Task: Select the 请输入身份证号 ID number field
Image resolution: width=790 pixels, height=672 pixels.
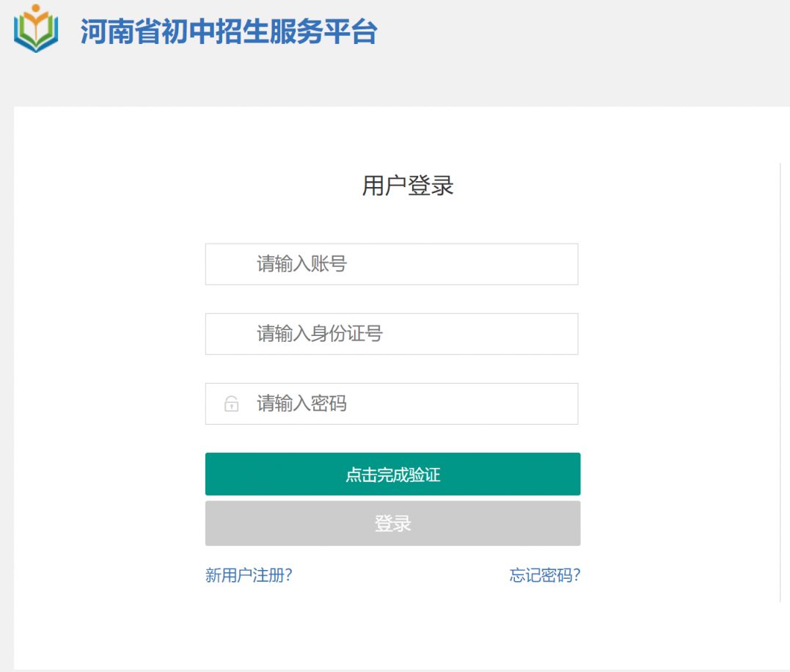Action: [x=392, y=334]
